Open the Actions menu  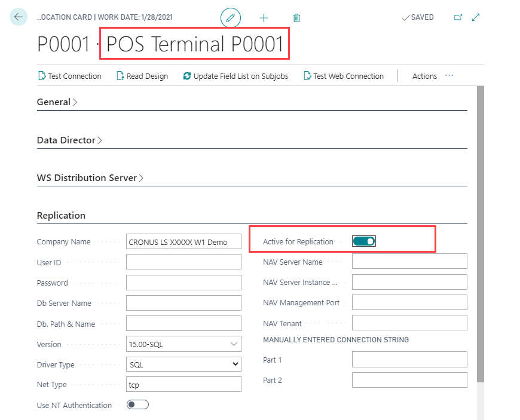pyautogui.click(x=424, y=76)
